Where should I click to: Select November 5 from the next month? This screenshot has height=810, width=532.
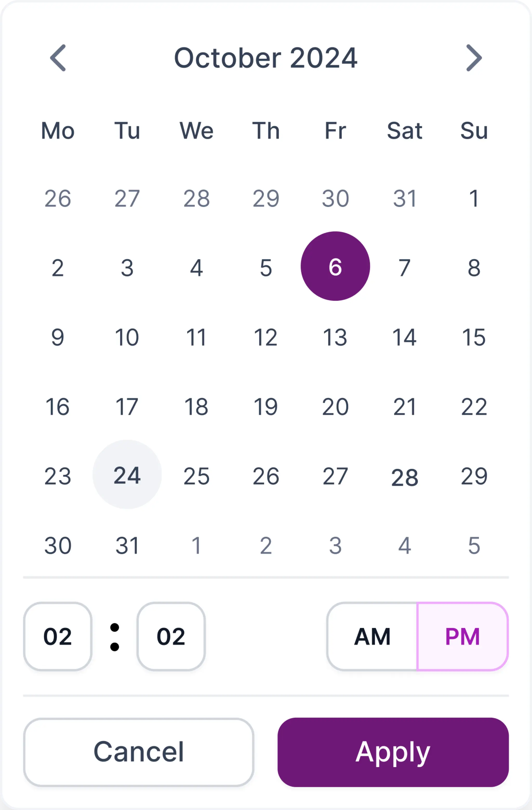coord(474,545)
